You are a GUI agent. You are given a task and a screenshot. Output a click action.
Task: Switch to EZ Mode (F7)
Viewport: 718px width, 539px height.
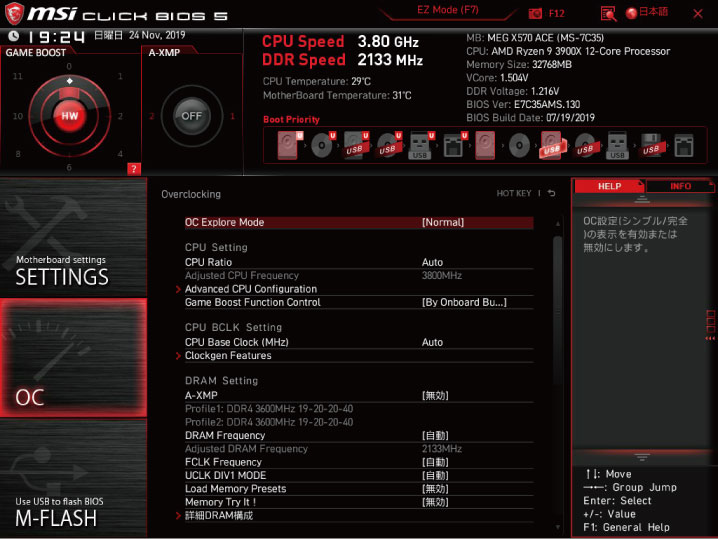coord(447,10)
